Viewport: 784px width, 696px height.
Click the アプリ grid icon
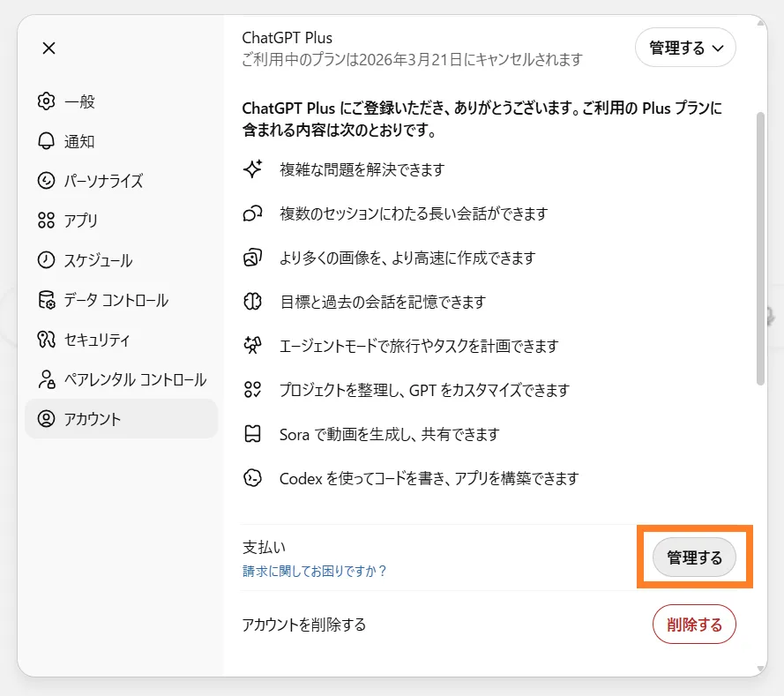click(47, 221)
